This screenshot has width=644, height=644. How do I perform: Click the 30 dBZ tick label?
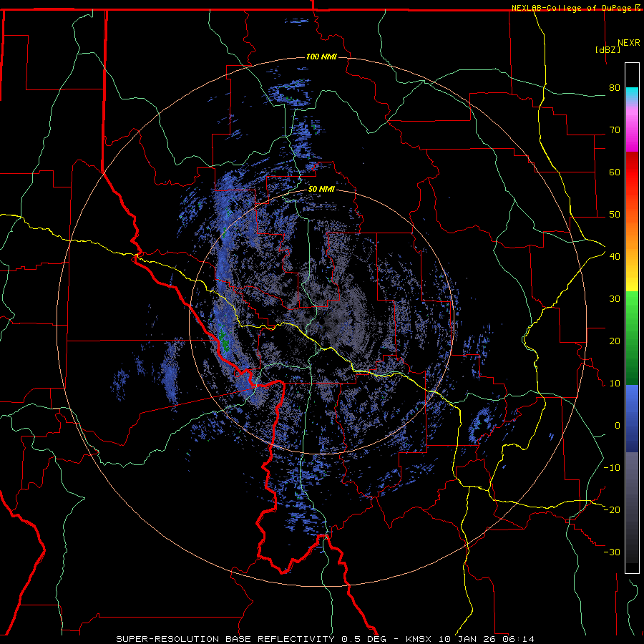[615, 298]
